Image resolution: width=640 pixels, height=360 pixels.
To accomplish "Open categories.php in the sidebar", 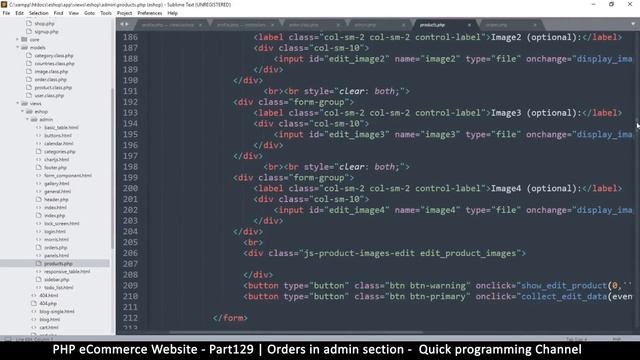I will click(x=60, y=151).
